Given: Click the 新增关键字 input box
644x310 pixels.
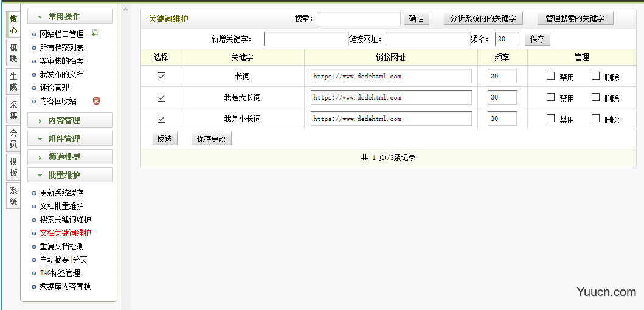Looking at the screenshot, I should point(306,39).
